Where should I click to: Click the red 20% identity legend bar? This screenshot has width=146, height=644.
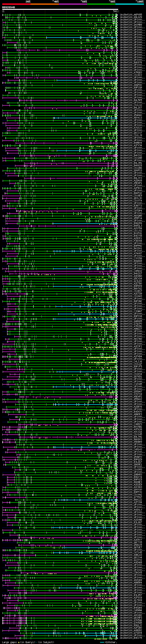pos(16,4)
